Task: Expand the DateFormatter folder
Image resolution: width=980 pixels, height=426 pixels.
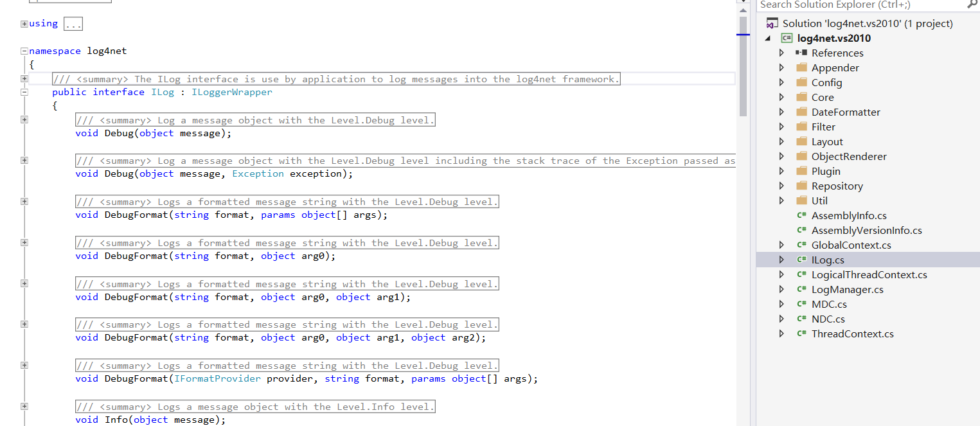Action: [x=781, y=112]
